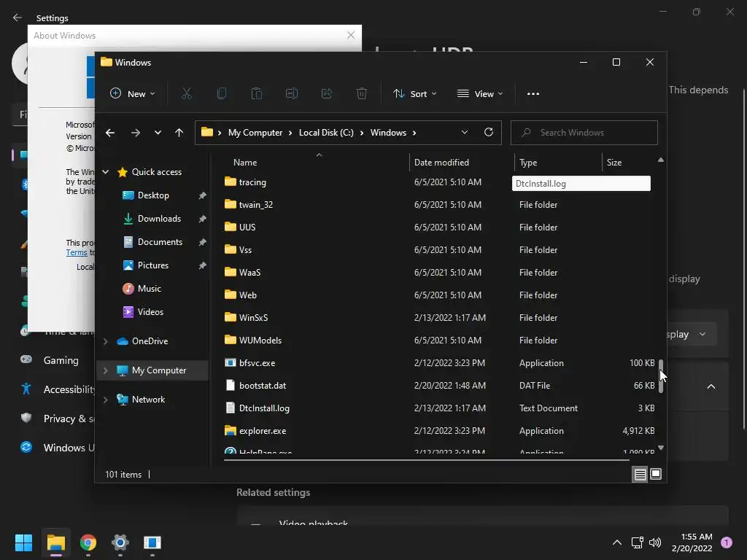Go back with the Explorer back arrow
Screen dimensions: 747x560
coord(110,133)
